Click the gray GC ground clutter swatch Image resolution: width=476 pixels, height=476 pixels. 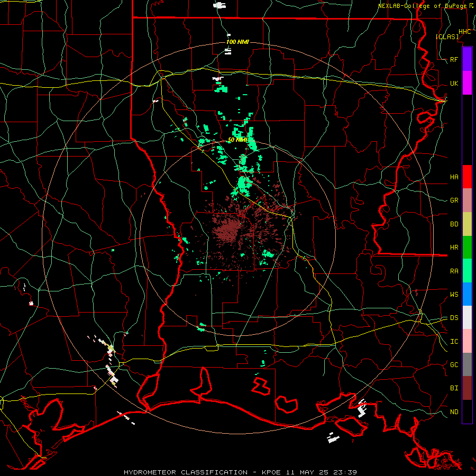coord(467,364)
